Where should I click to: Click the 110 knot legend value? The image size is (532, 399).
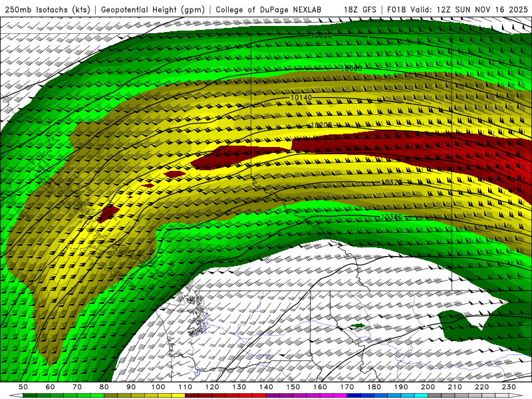pos(186,387)
